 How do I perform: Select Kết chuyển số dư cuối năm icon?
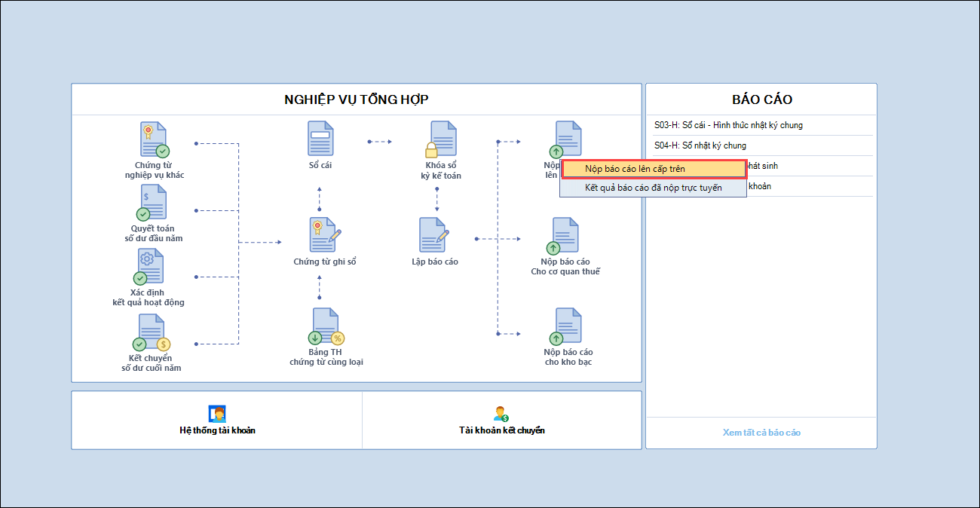[x=154, y=332]
